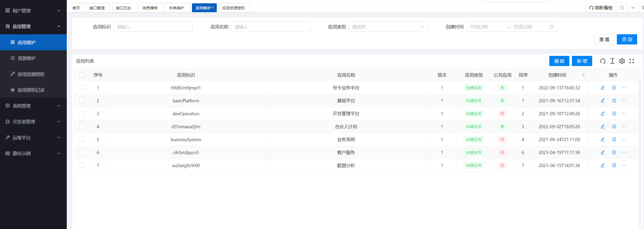Screen dimensions: 644x229
Task: Open the tab options chevron dropdown at top right
Action: pos(633,8)
